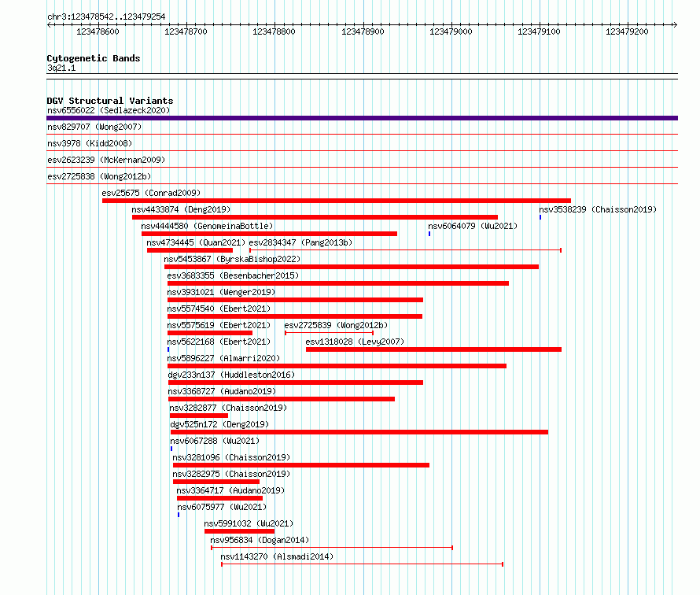
Task: Click the left arrow of the ruler
Action: tap(49, 25)
